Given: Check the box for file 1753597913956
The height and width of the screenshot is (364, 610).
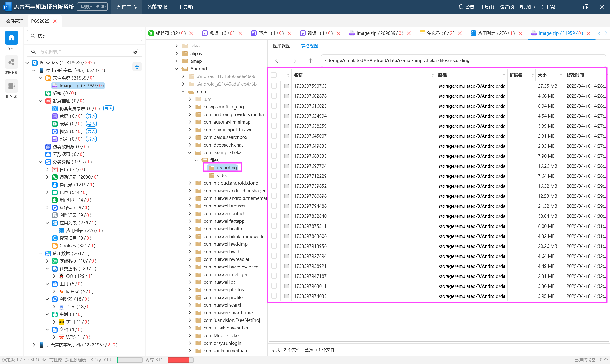Looking at the screenshot, I should point(274,246).
